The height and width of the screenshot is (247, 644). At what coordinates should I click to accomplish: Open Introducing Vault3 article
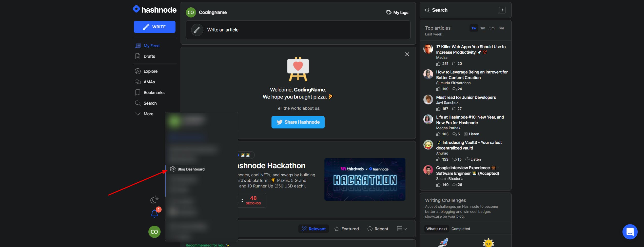pos(469,145)
